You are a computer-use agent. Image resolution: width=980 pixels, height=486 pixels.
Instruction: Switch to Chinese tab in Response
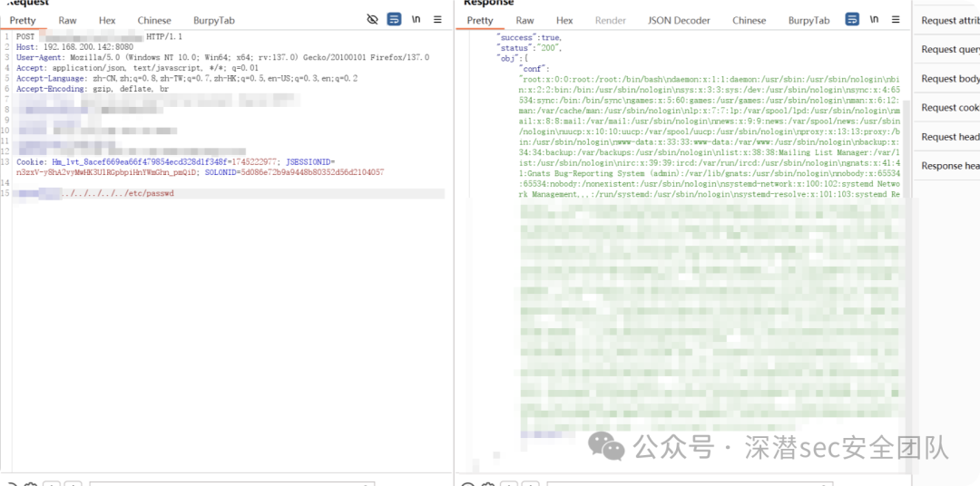click(x=750, y=21)
